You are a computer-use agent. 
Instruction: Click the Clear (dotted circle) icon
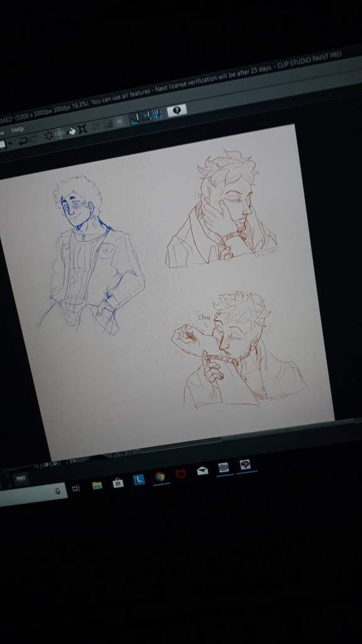tap(49, 135)
